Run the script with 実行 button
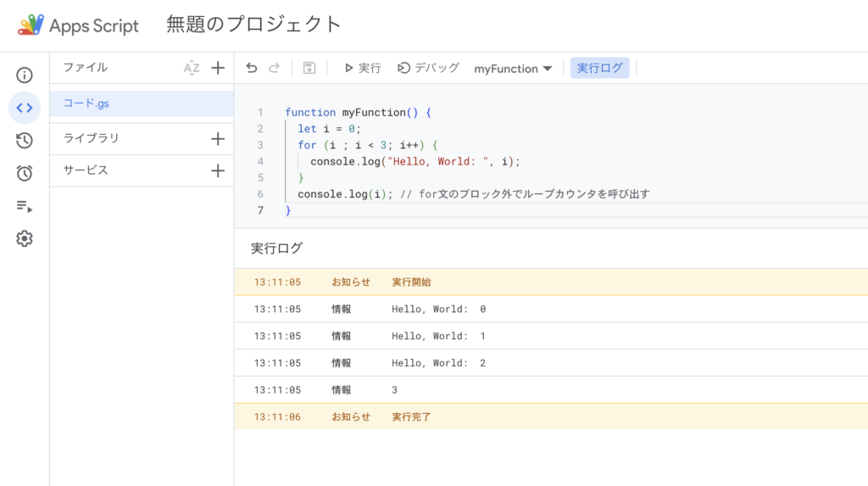 pos(362,68)
